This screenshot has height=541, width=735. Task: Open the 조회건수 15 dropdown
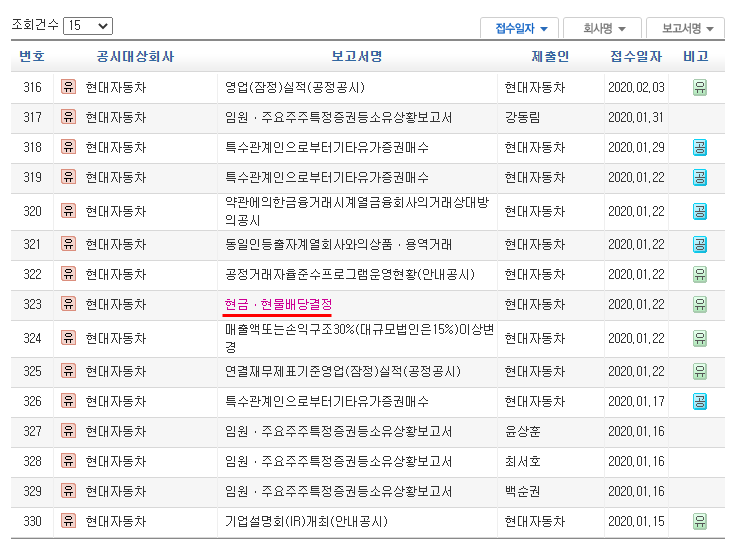click(x=88, y=25)
